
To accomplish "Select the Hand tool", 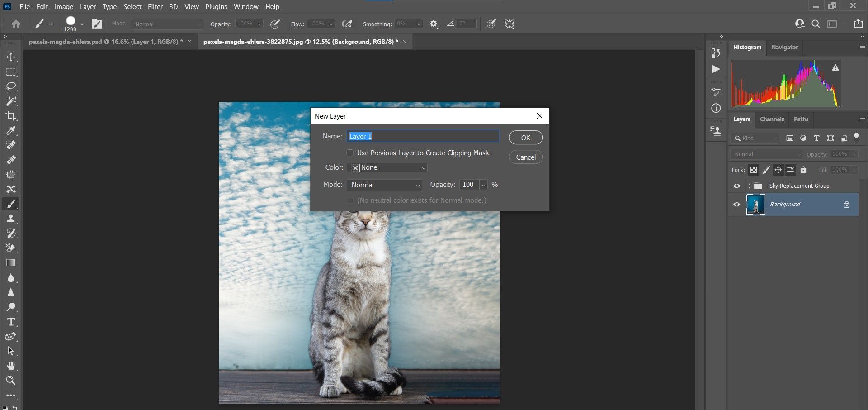I will coord(11,366).
